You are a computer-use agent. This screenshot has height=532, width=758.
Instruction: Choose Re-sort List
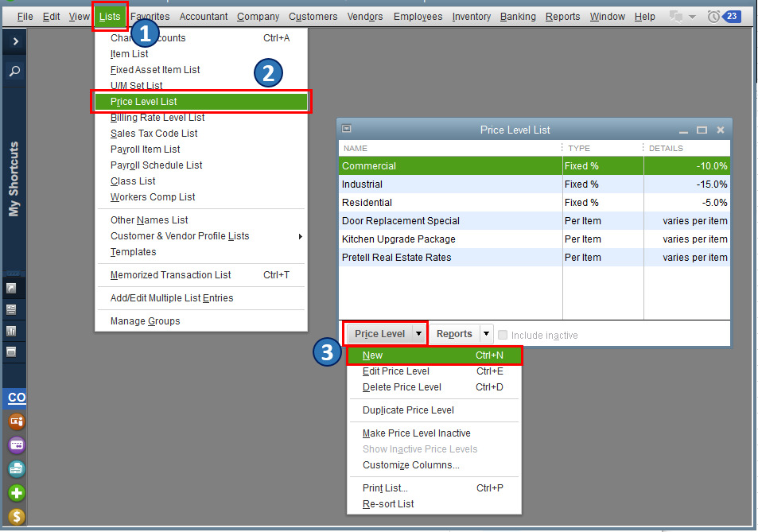point(434,504)
